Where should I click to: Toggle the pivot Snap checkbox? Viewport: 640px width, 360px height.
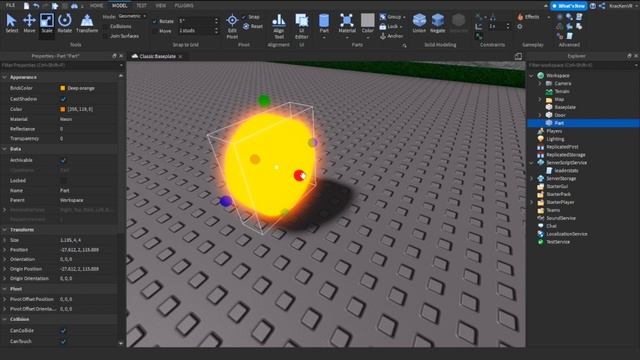click(x=244, y=17)
